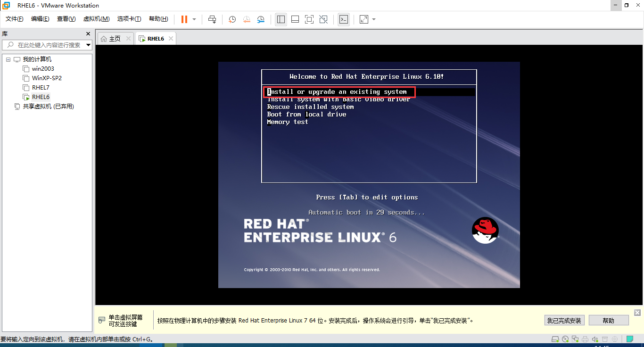Click the keyboard hint icon in info bar
The image size is (644, 347).
tap(102, 320)
